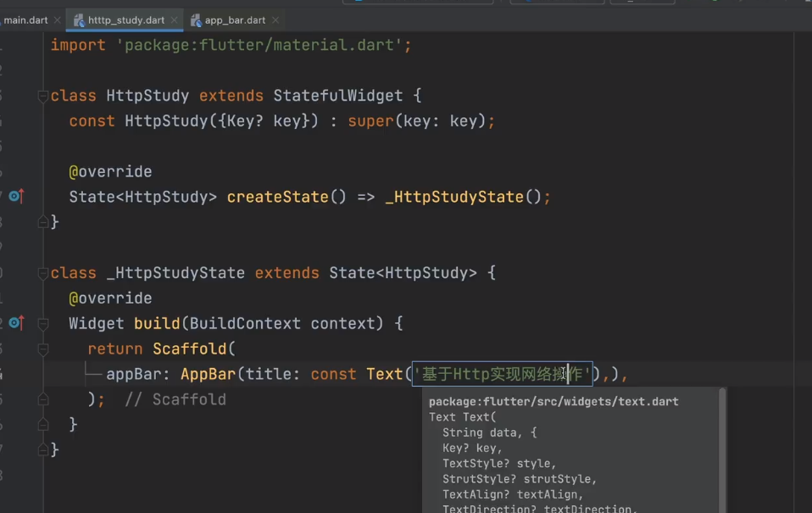Click the Dart file icon on htttp_study.dart tab

click(x=79, y=20)
